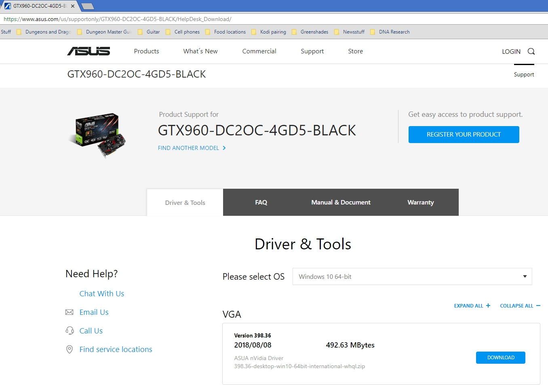Open the Support menu in navigation

[312, 51]
